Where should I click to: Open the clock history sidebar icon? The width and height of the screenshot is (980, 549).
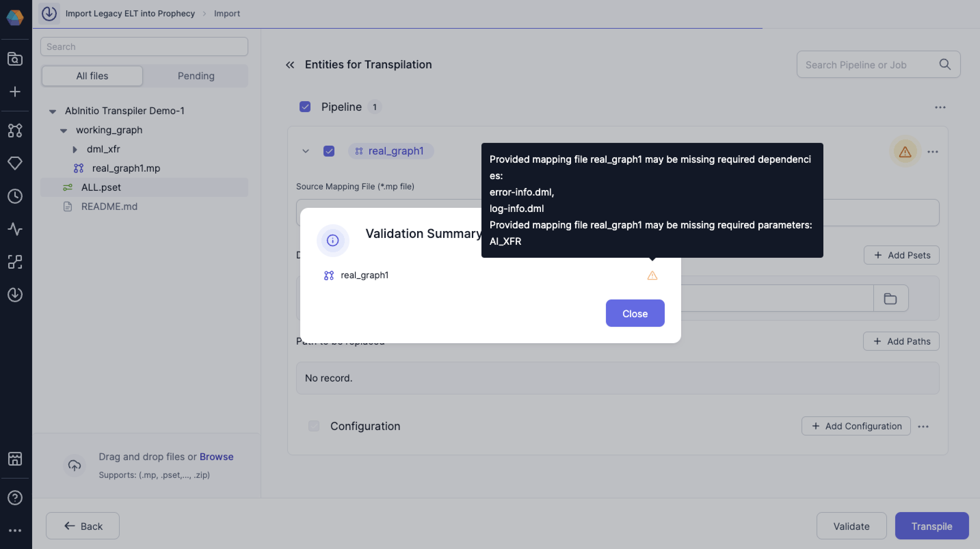pyautogui.click(x=15, y=196)
